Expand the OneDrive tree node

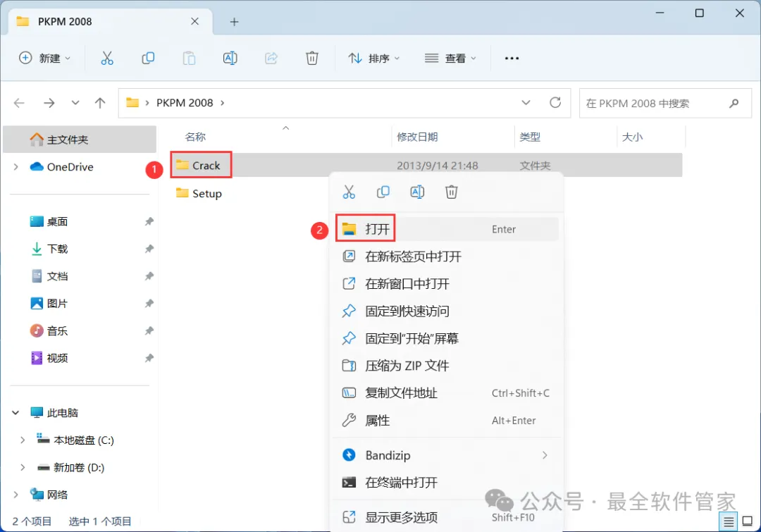16,167
